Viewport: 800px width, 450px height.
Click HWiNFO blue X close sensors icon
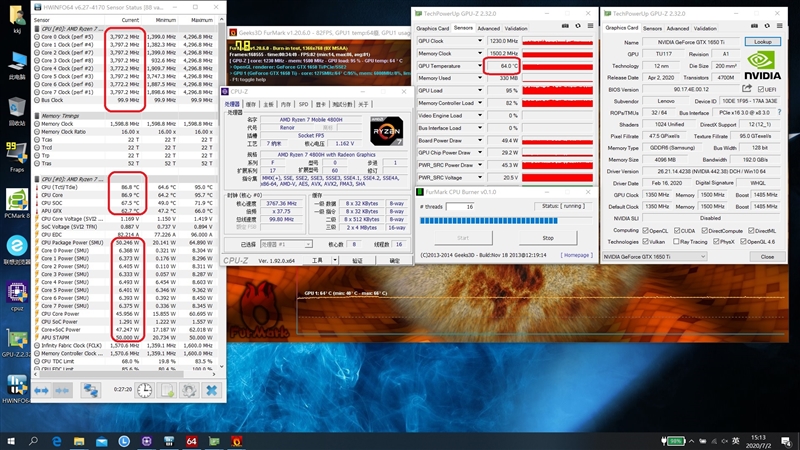[211, 390]
